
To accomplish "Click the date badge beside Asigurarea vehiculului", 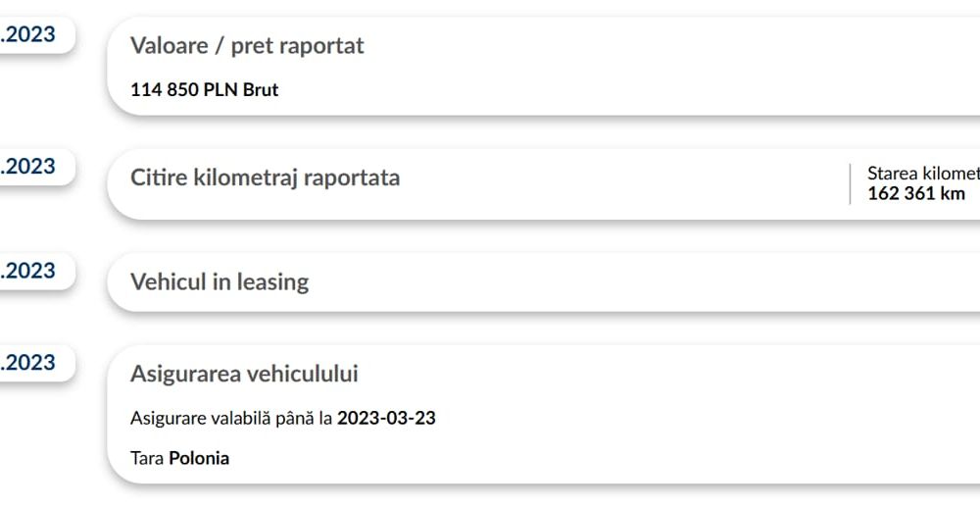I will (31, 363).
